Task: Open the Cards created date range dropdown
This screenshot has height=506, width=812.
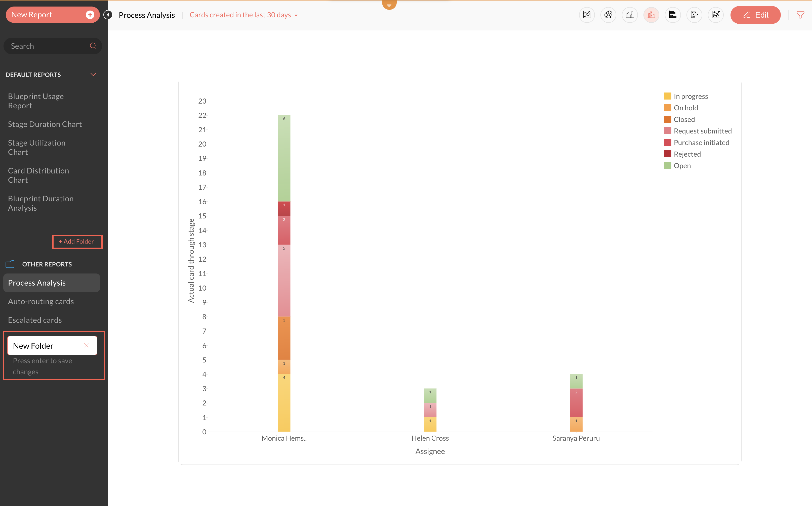Action: click(243, 15)
